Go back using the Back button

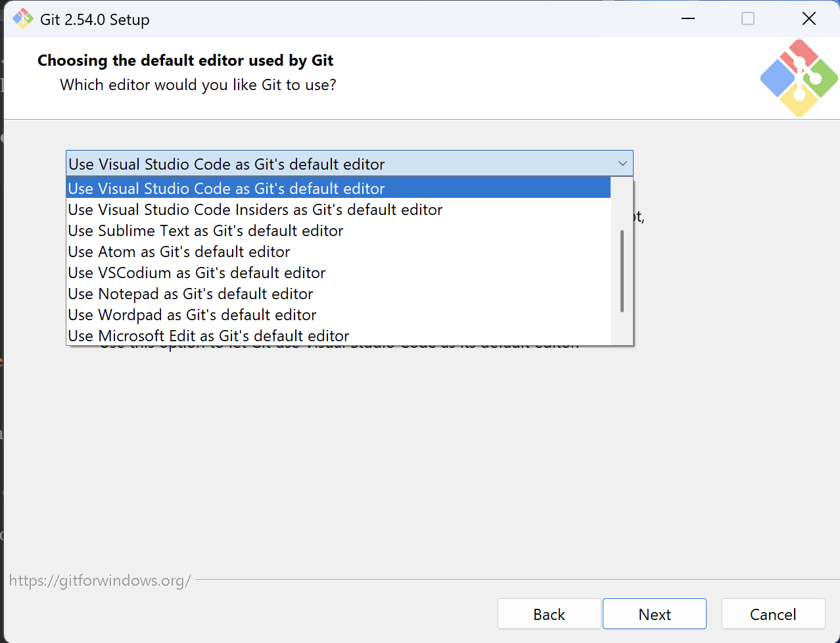tap(549, 613)
